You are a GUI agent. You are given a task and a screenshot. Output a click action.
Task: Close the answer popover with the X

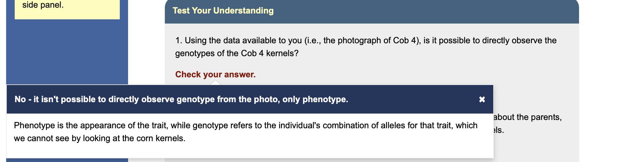point(482,99)
